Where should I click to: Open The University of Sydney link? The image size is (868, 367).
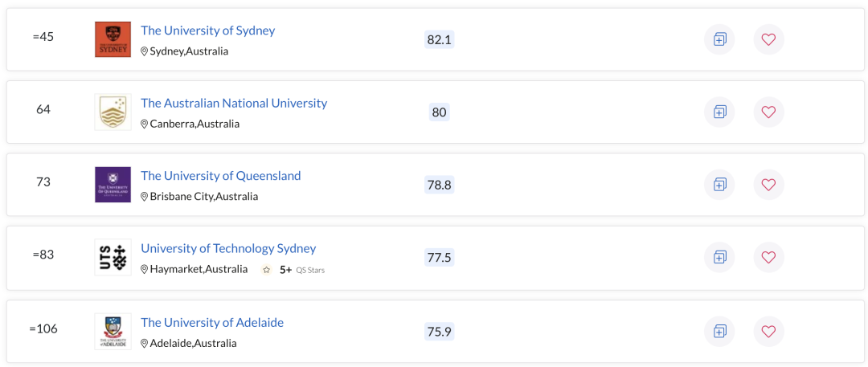click(207, 31)
